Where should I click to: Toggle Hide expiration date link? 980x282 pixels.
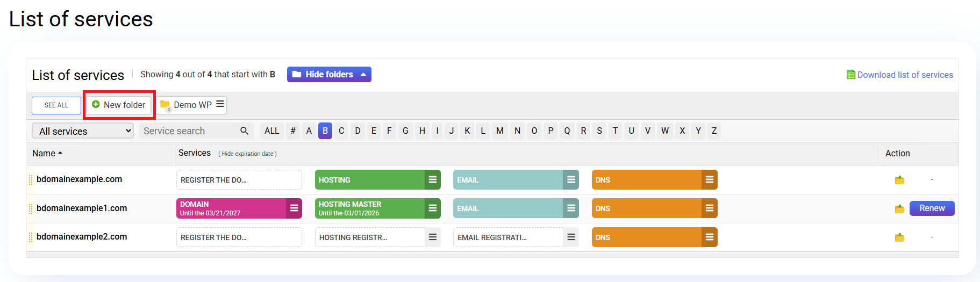point(248,154)
